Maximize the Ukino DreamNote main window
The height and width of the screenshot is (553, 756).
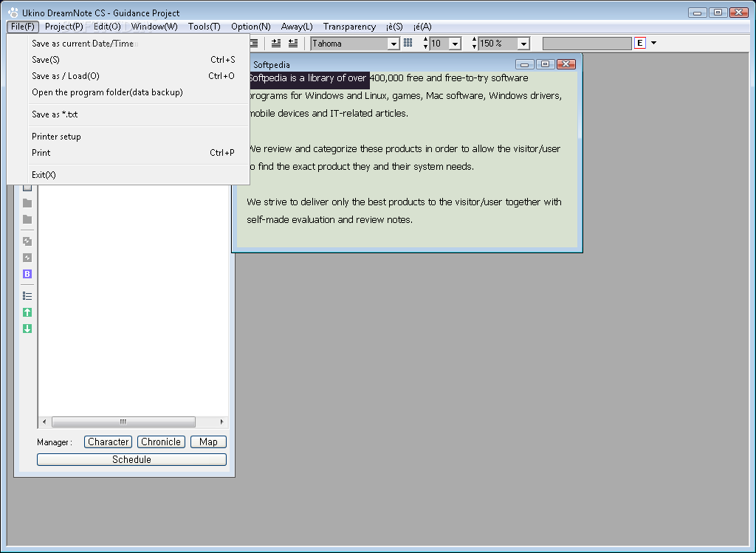point(718,13)
